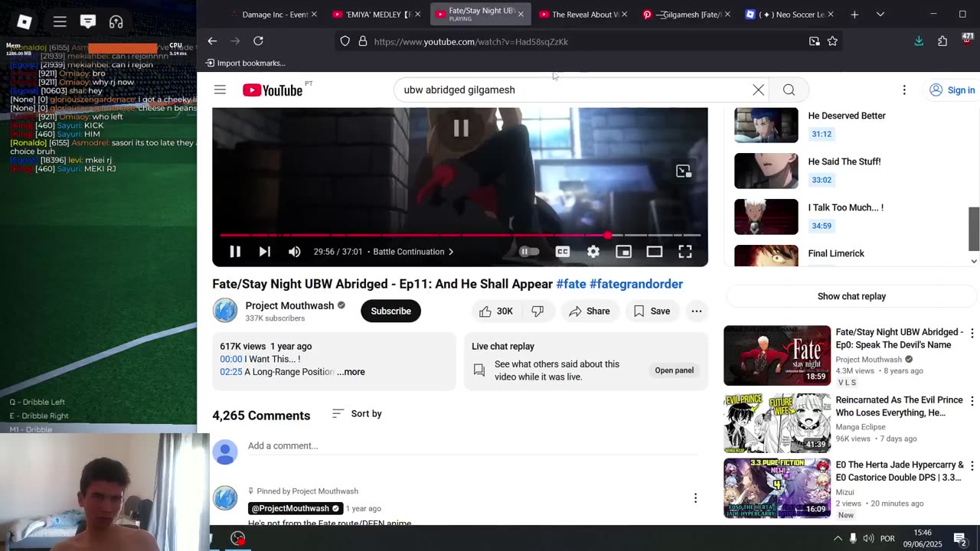Click the Add a comment field

pyautogui.click(x=472, y=446)
